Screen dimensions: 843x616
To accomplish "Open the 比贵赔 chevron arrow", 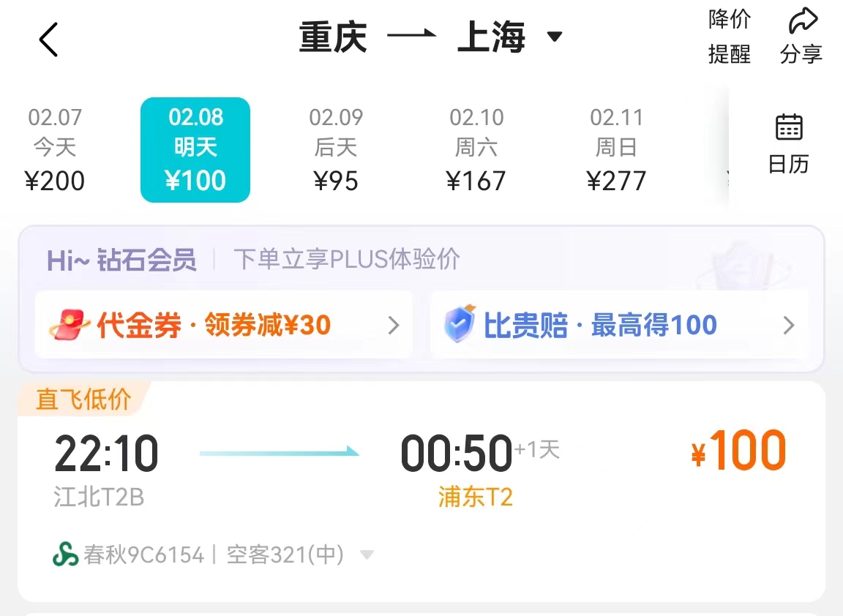I will [x=788, y=325].
